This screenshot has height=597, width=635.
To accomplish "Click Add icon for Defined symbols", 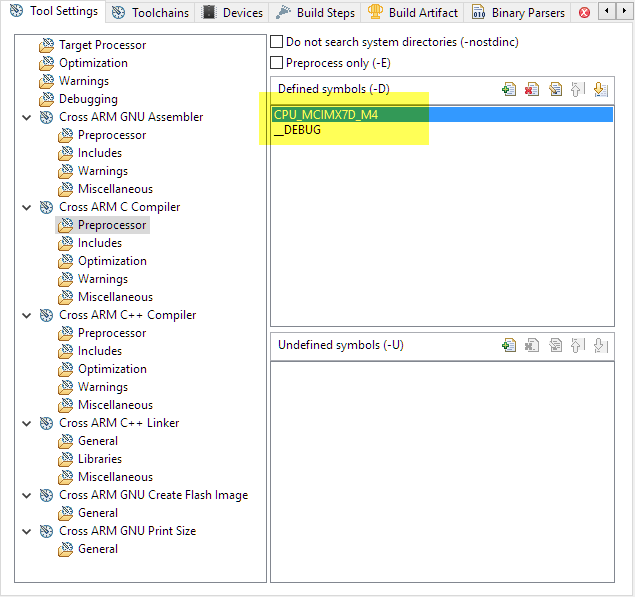I will click(x=509, y=89).
